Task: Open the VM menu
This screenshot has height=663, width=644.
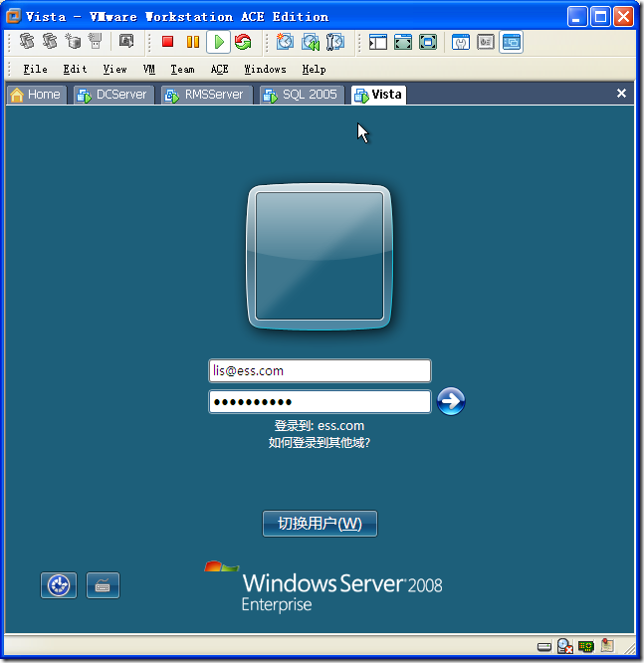Action: pyautogui.click(x=149, y=69)
